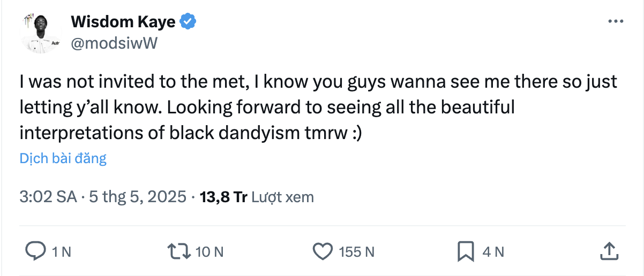The image size is (644, 276).
Task: Open the @modsiwW handle link
Action: [114, 43]
